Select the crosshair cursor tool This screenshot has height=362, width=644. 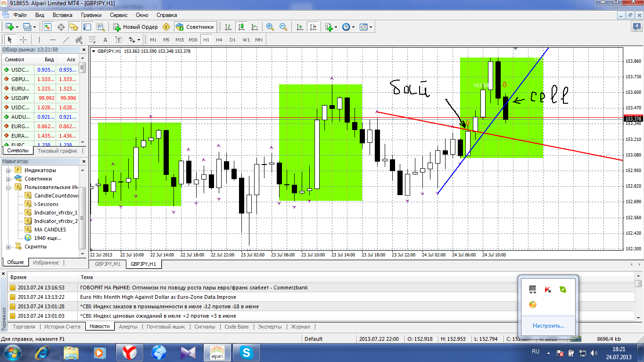tap(23, 40)
